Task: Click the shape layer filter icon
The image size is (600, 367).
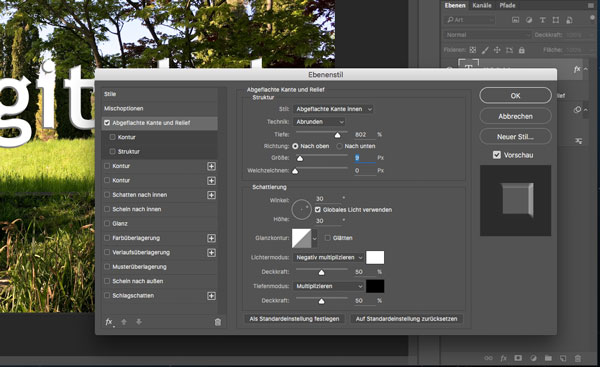Action: click(x=556, y=20)
